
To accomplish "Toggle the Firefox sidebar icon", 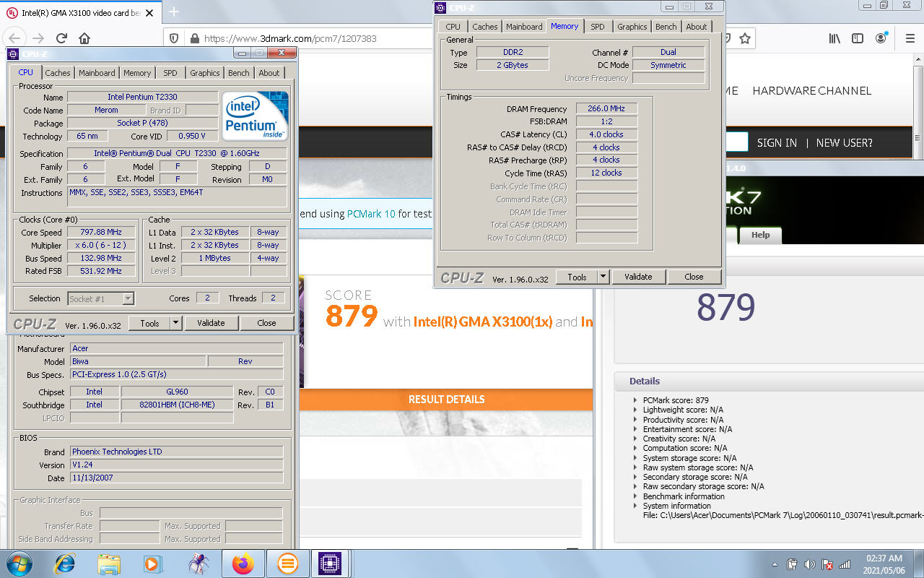I will [x=858, y=38].
